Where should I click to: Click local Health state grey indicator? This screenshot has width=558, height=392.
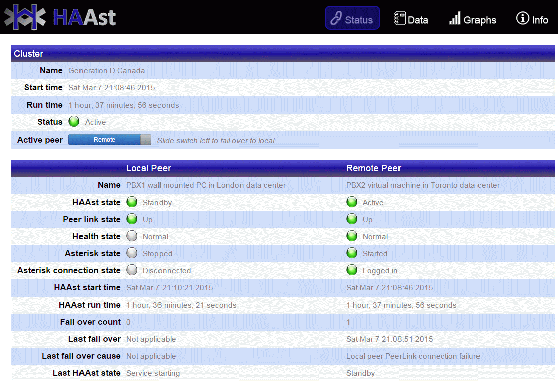point(132,236)
